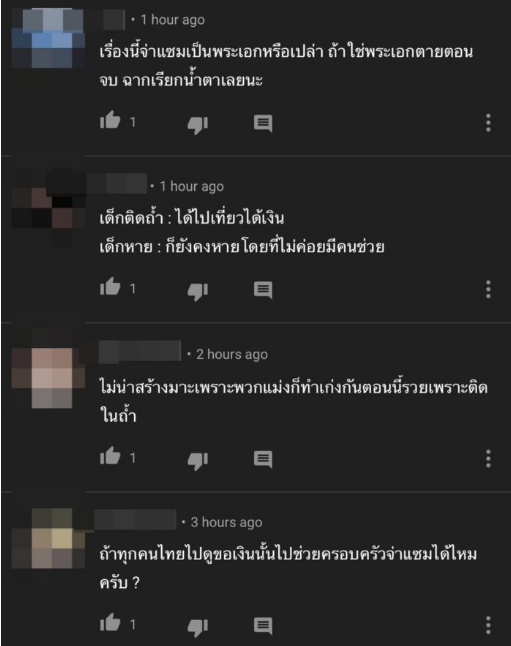The height and width of the screenshot is (646, 511).
Task: Reply to the 2 hours ago comment
Action: (263, 459)
